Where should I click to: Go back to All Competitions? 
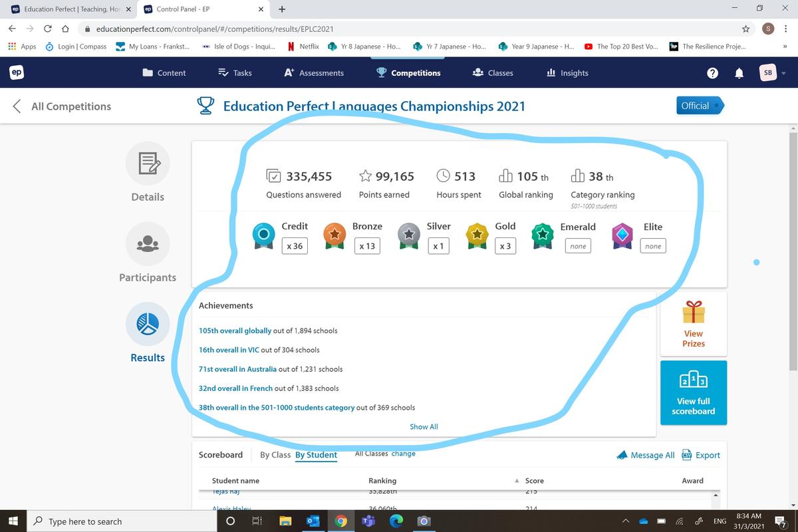[x=62, y=106]
